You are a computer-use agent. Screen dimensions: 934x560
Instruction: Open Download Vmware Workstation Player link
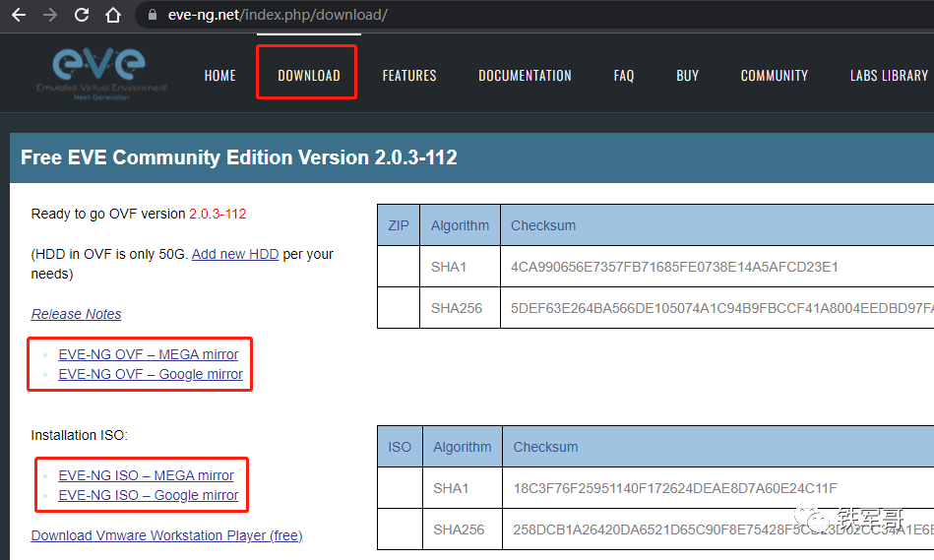(166, 535)
